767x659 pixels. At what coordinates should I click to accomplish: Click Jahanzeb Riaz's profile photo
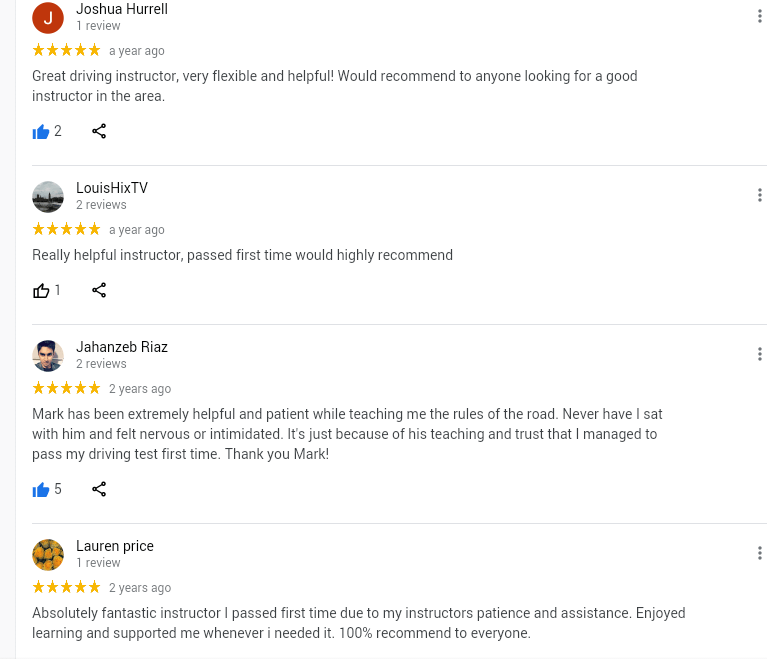(48, 355)
